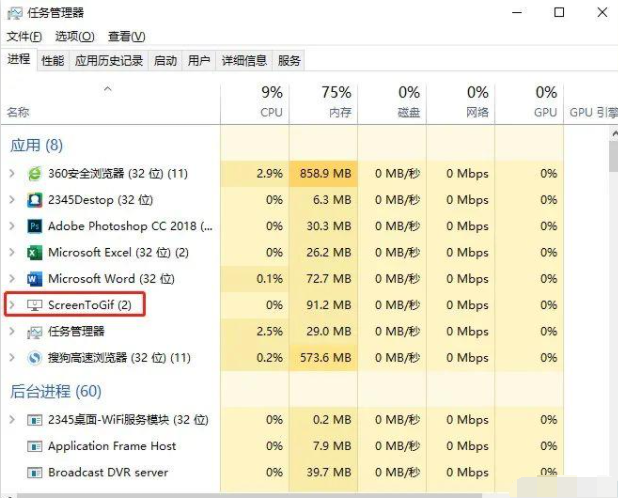This screenshot has width=618, height=498.
Task: Open the 选项(O) menu
Action: (76, 36)
